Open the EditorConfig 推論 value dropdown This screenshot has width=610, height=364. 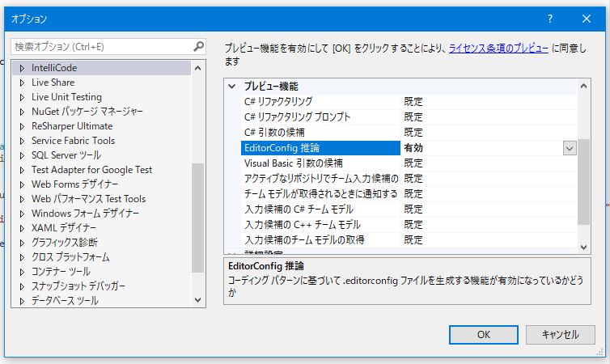[570, 148]
